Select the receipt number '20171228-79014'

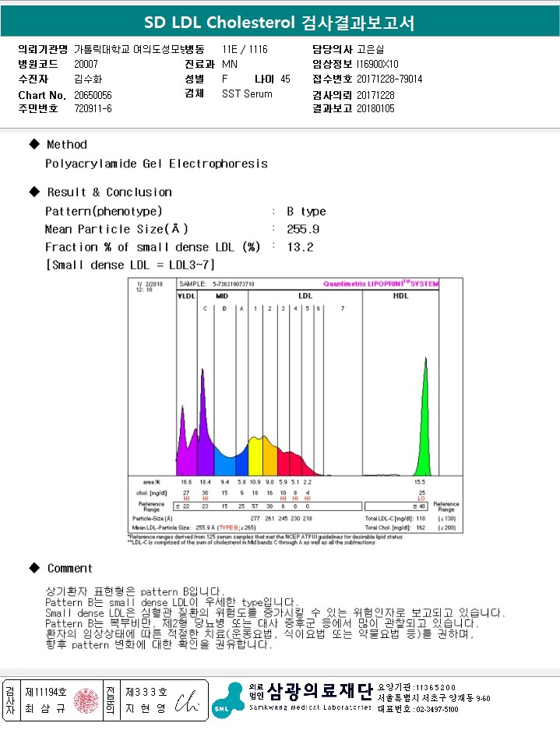(x=389, y=79)
